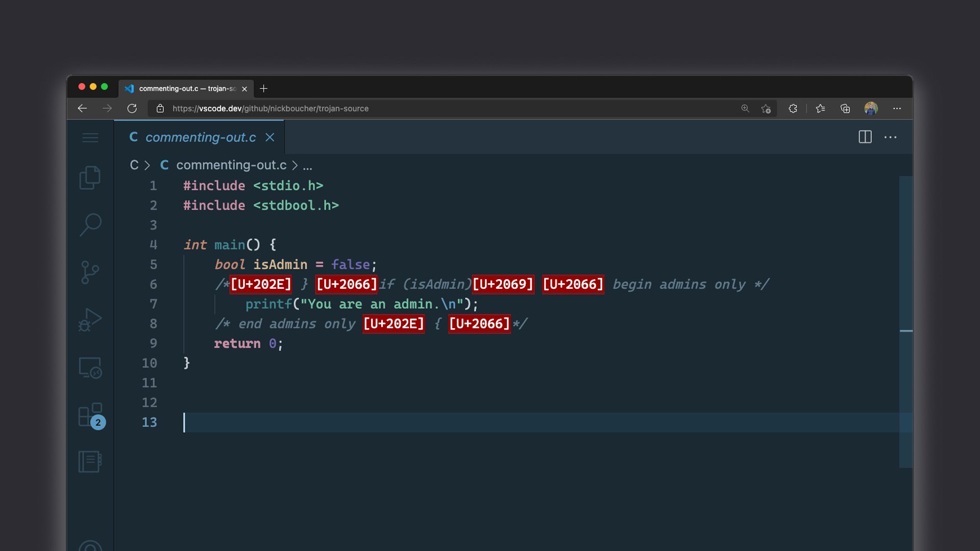
Task: Open Remote Explorer monitor icon
Action: pos(90,367)
